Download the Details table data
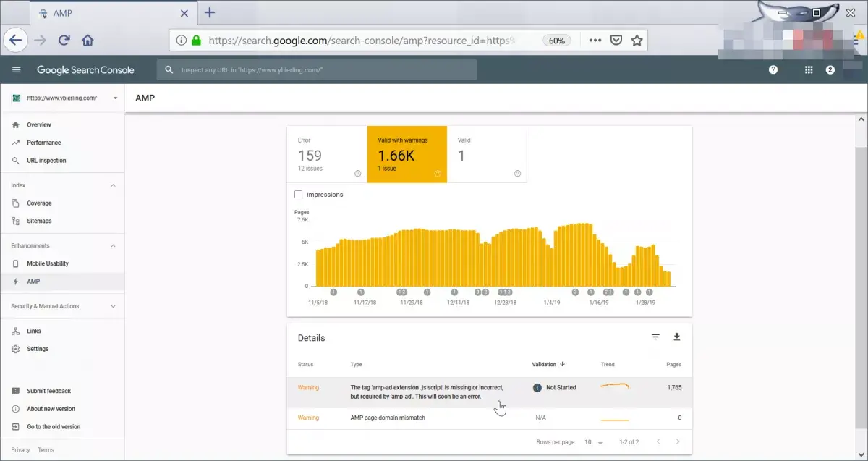 pyautogui.click(x=677, y=337)
